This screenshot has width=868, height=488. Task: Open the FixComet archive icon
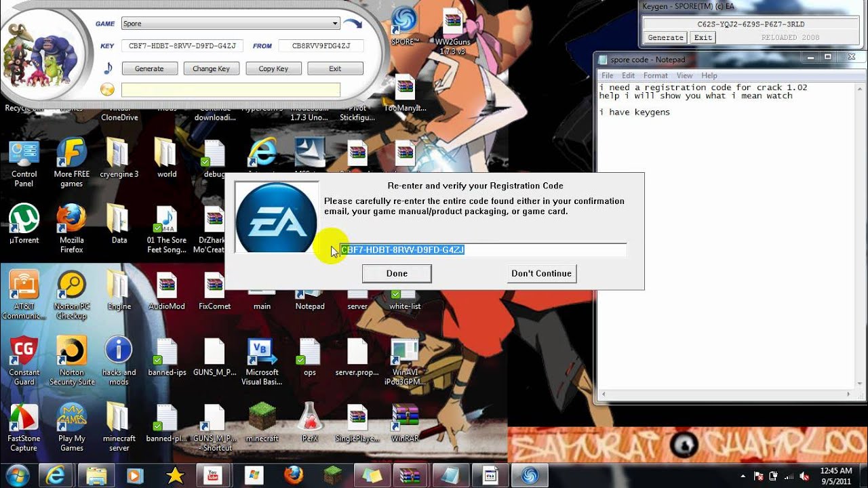click(x=214, y=291)
